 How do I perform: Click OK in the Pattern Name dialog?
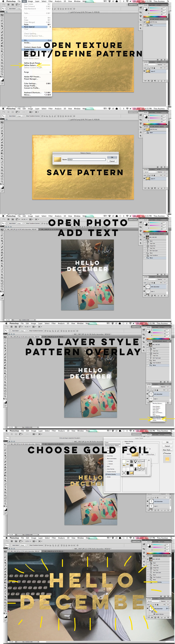point(112,157)
